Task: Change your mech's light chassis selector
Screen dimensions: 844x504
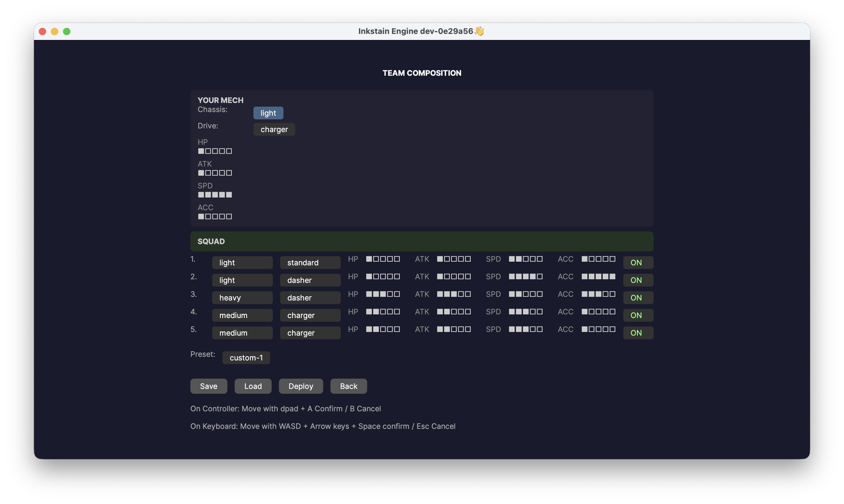Action: click(x=268, y=113)
